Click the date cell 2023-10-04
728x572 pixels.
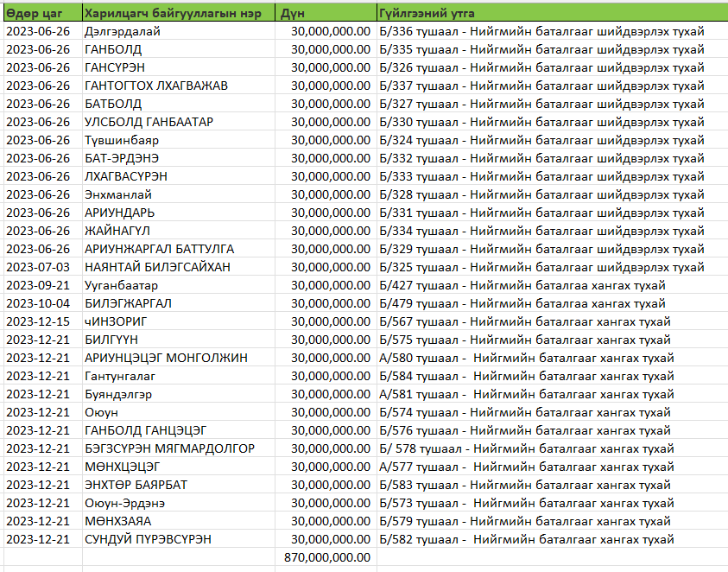tap(41, 303)
